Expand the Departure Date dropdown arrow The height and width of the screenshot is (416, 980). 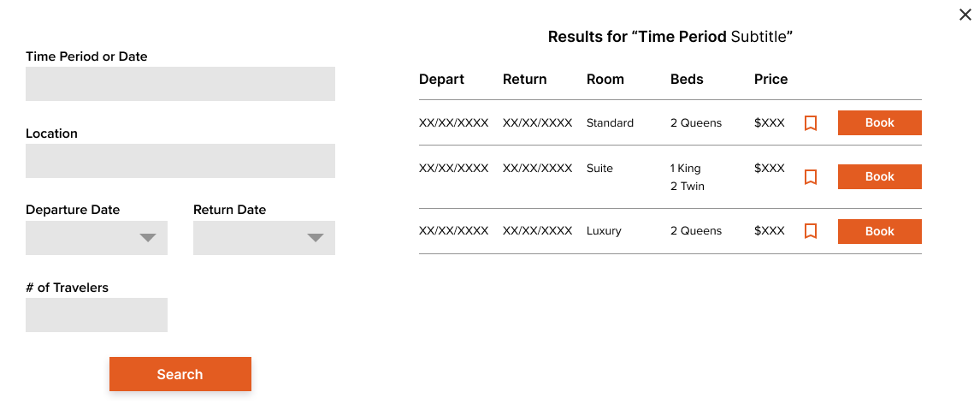[147, 238]
